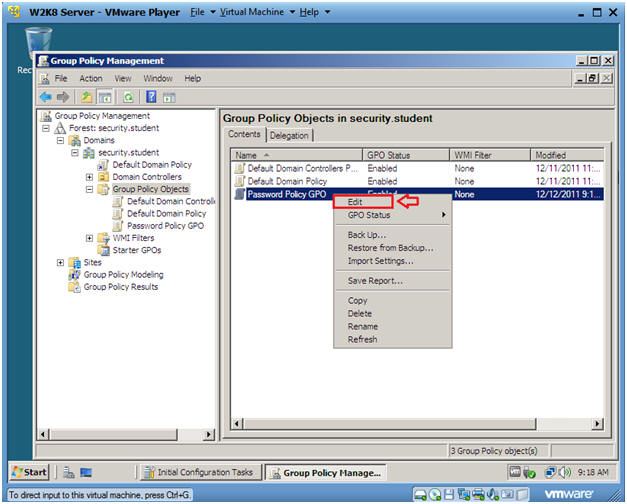The height and width of the screenshot is (504, 627).
Task: Open the blue Help toolbar icon
Action: pos(151,97)
